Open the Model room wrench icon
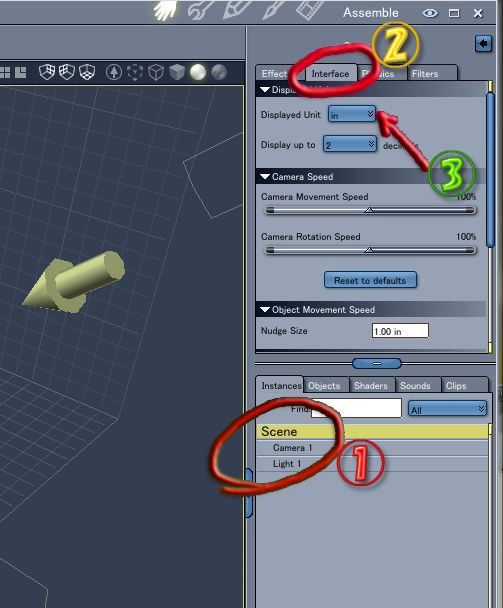The height and width of the screenshot is (608, 503). tap(199, 10)
